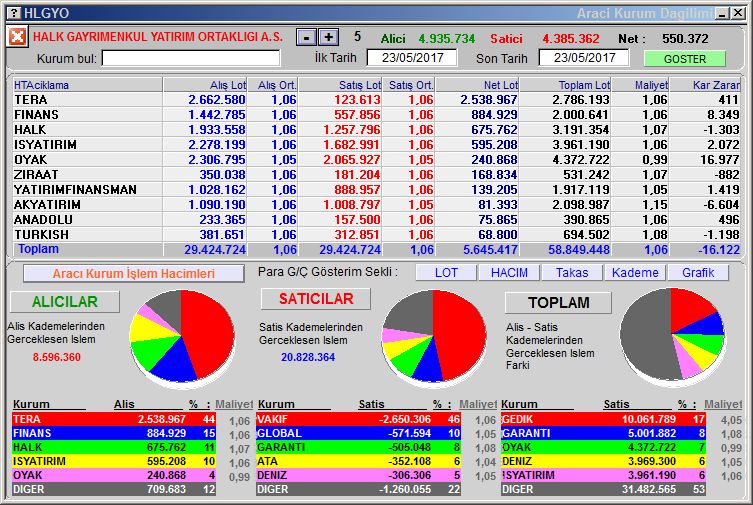
Task: Click total alış lot 29.424.724 blue value
Action: (x=215, y=250)
